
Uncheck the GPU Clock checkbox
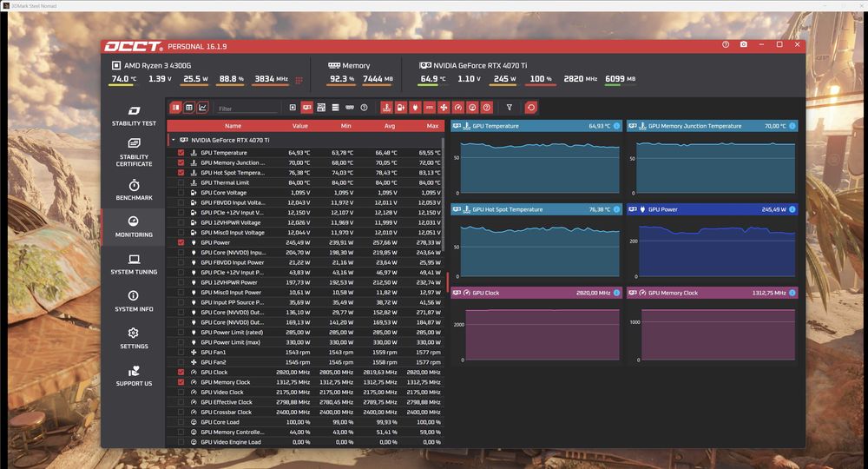181,372
